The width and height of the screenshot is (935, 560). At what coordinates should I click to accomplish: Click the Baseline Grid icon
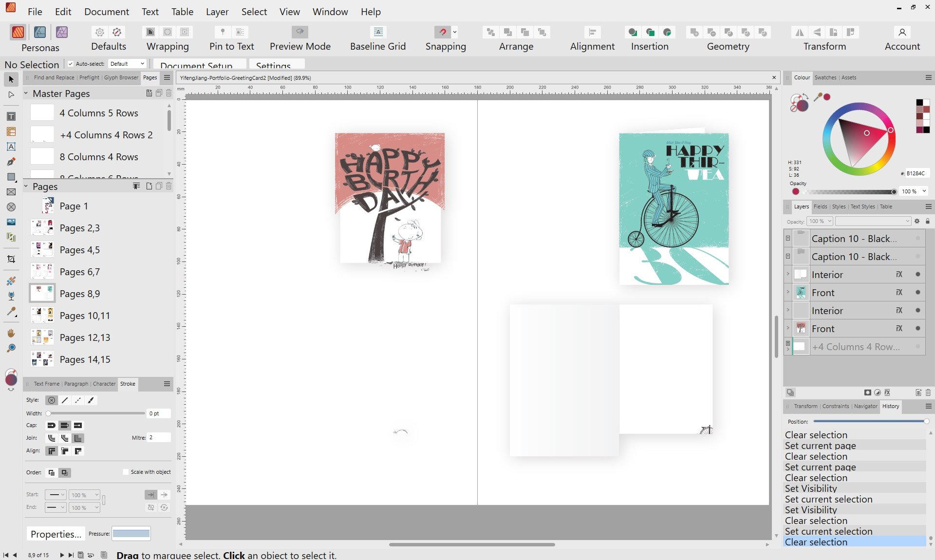tap(378, 32)
